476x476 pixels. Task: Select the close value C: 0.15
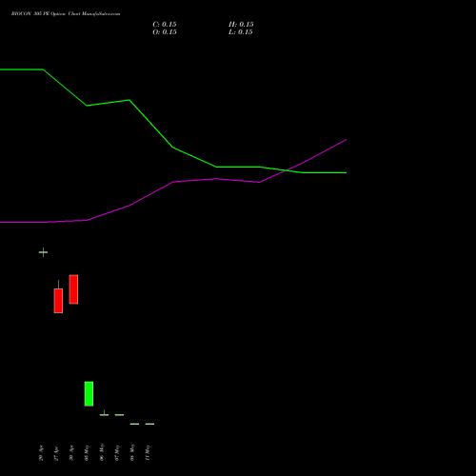(165, 25)
